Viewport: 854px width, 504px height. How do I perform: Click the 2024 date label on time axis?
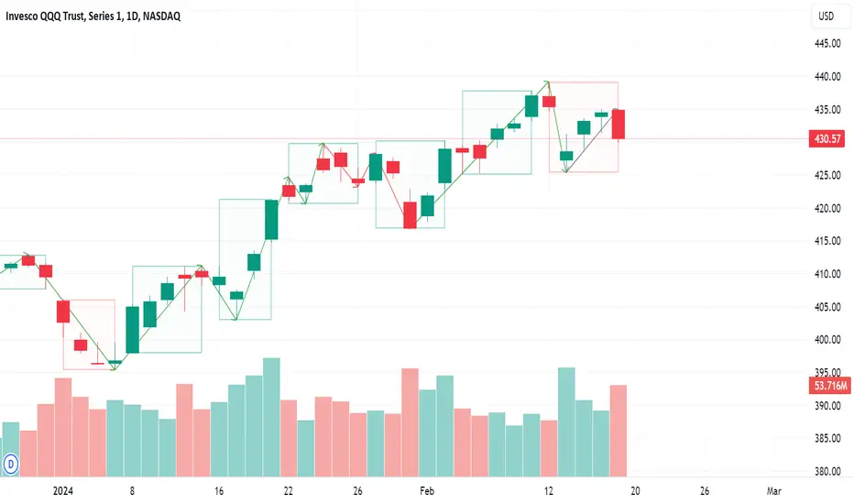click(63, 491)
